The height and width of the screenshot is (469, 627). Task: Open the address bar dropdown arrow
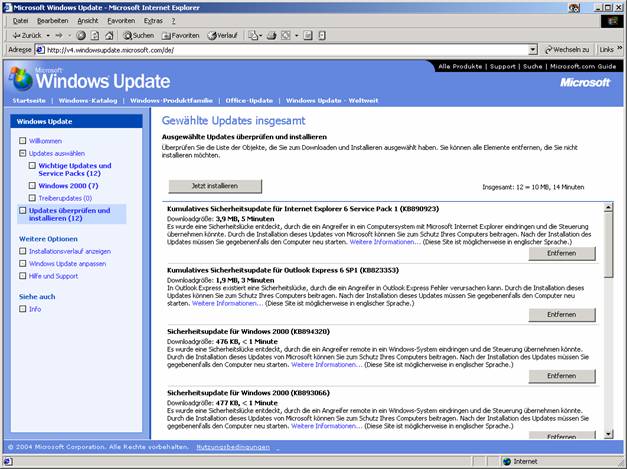(x=533, y=49)
